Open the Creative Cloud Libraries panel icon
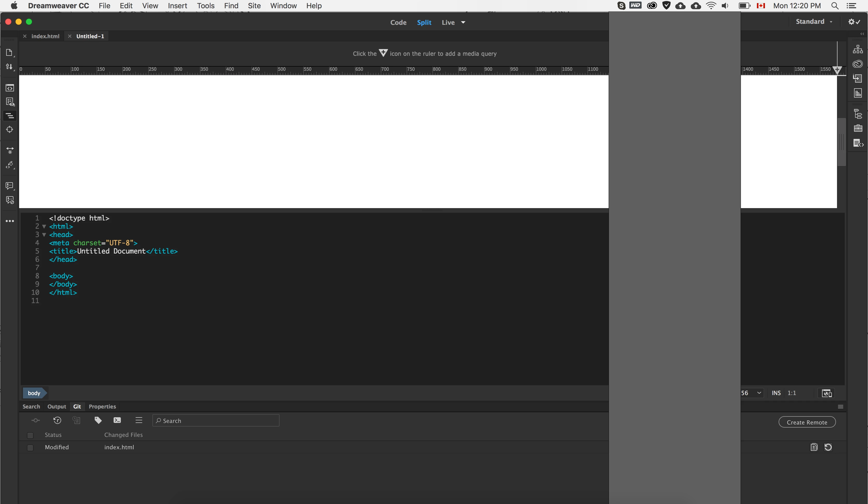This screenshot has height=504, width=868. [857, 64]
